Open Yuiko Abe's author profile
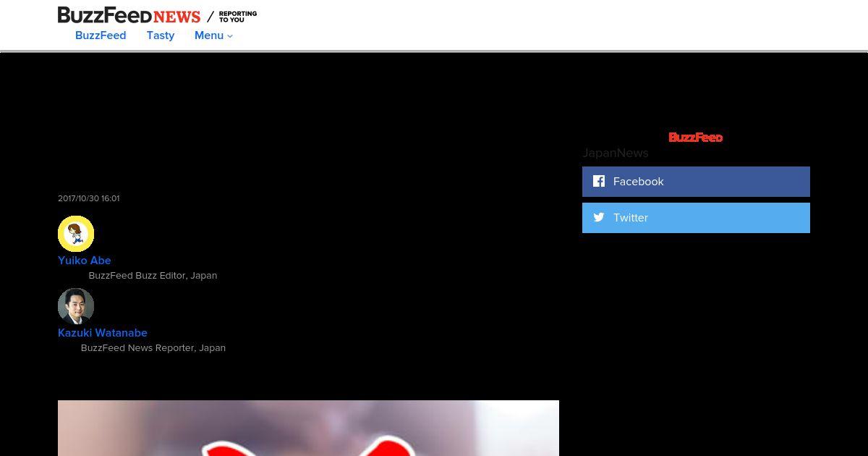 click(x=85, y=261)
